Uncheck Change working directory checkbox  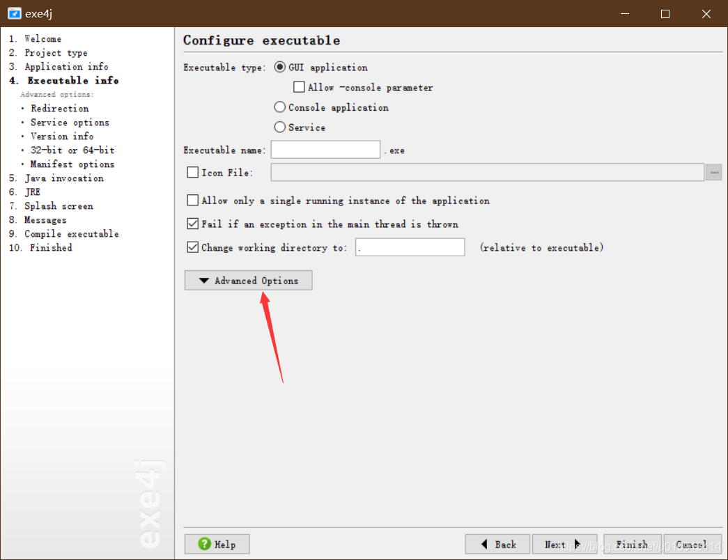193,247
